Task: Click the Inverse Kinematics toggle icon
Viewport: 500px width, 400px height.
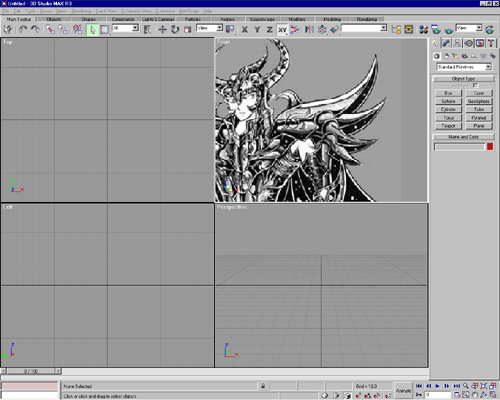Action: pos(295,30)
